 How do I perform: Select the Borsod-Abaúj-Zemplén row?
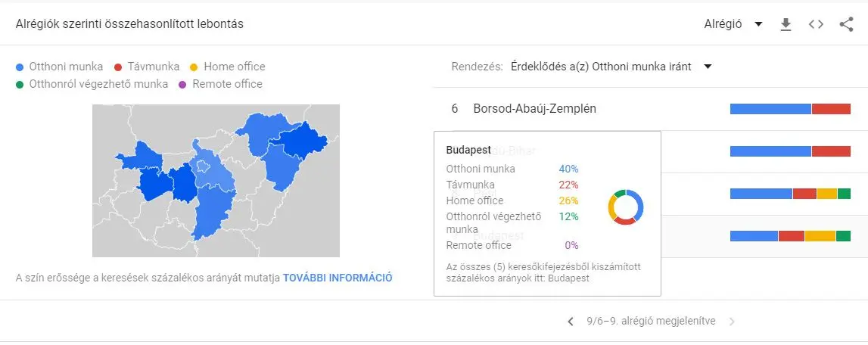click(534, 109)
